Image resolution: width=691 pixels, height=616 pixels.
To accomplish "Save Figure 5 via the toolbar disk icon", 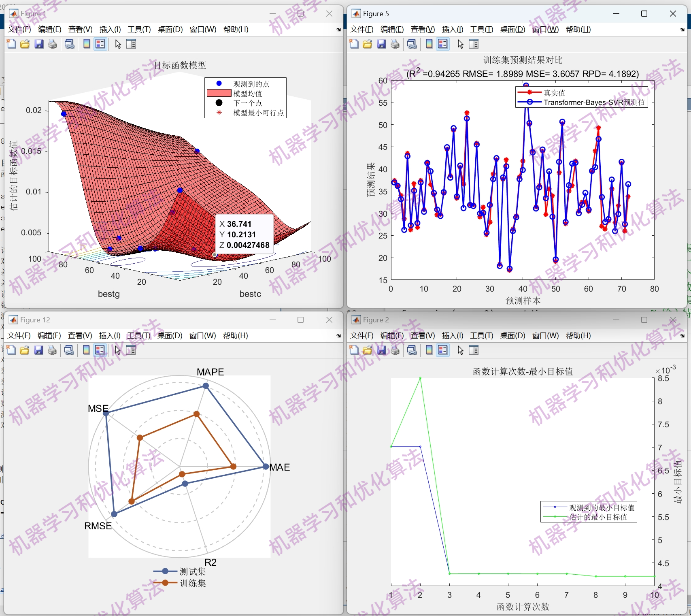I will pyautogui.click(x=381, y=44).
